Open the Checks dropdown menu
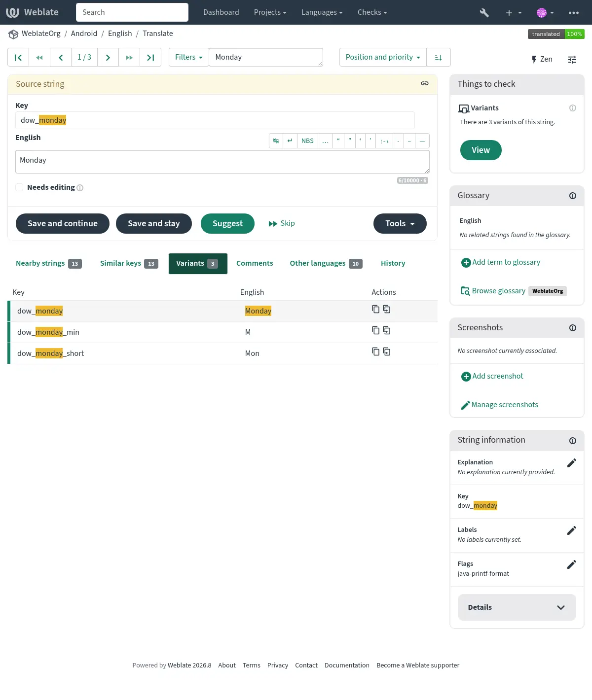The width and height of the screenshot is (592, 700). [x=372, y=12]
